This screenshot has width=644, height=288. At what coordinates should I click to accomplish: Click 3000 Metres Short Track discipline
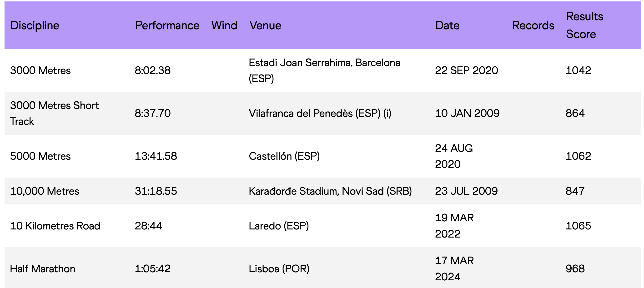(x=55, y=113)
